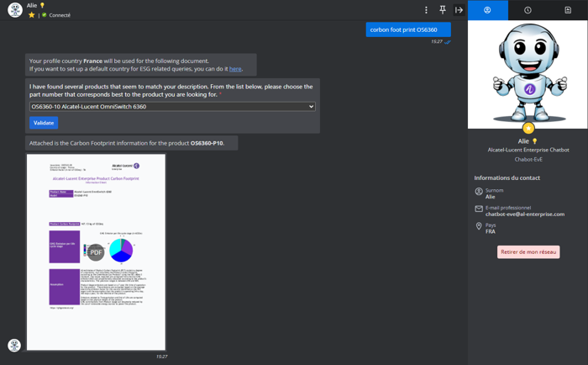
Task: Collapse the side panel with arrow icon
Action: point(459,10)
